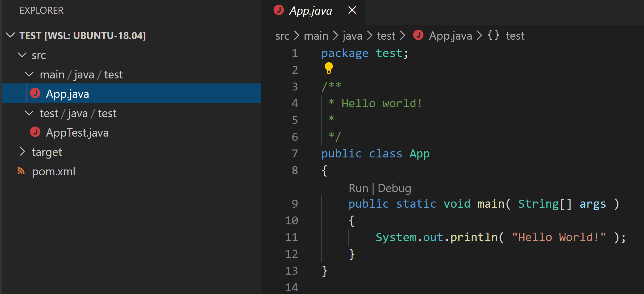644x294 pixels.
Task: Open the main breadcrumb item
Action: 316,35
